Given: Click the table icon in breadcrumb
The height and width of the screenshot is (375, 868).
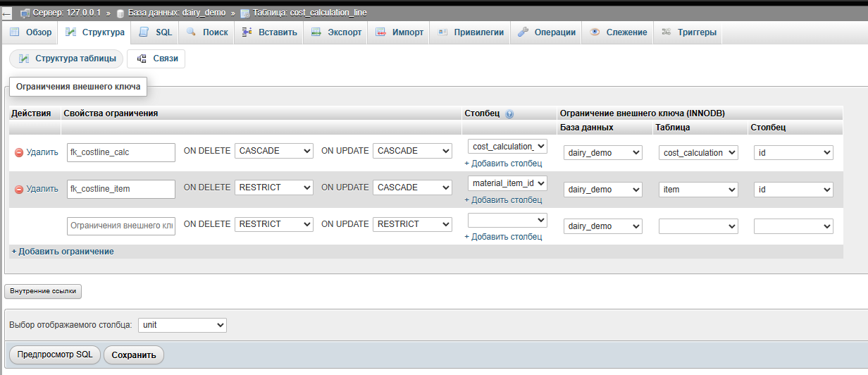Looking at the screenshot, I should point(244,13).
